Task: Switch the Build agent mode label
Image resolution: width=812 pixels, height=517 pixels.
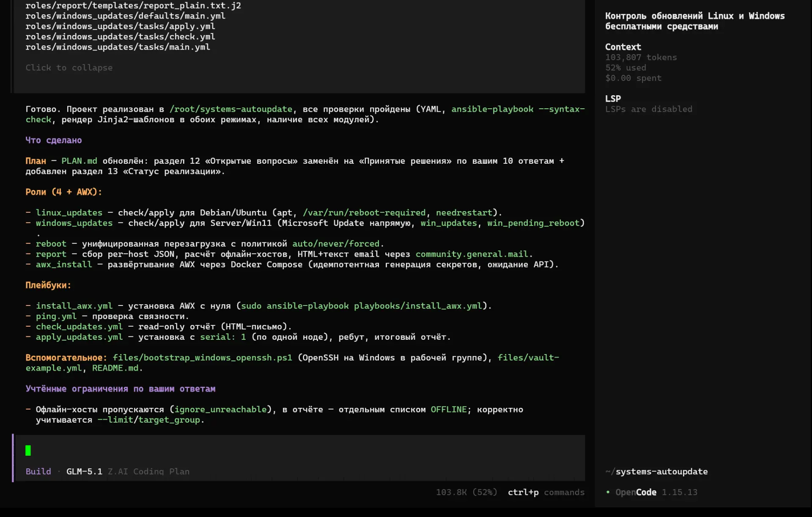Action: tap(38, 471)
